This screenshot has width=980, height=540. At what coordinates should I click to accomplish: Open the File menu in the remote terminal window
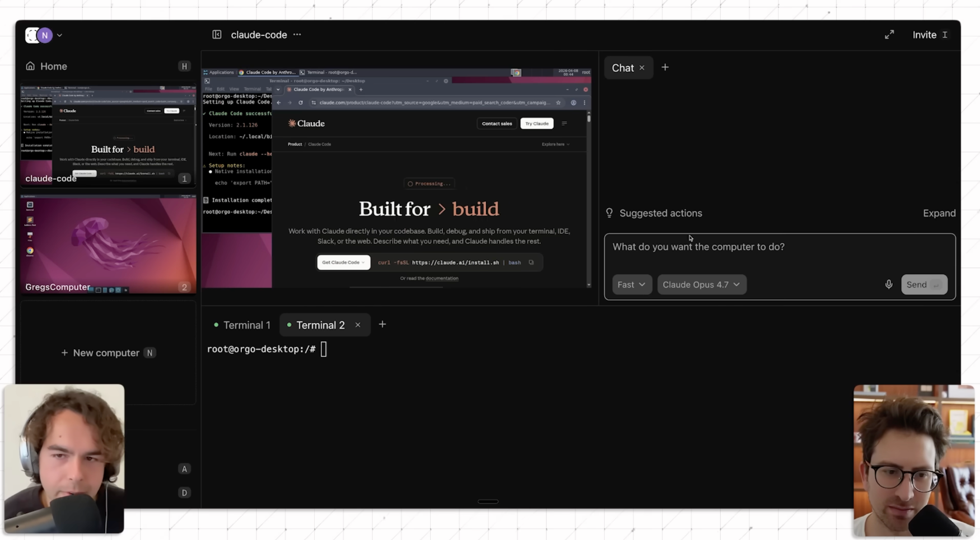[208, 89]
